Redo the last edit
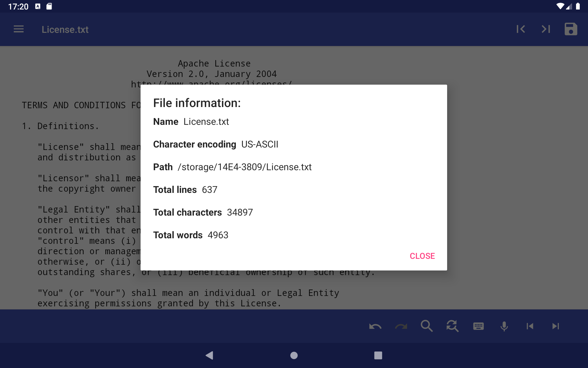The height and width of the screenshot is (368, 588). coord(401,326)
